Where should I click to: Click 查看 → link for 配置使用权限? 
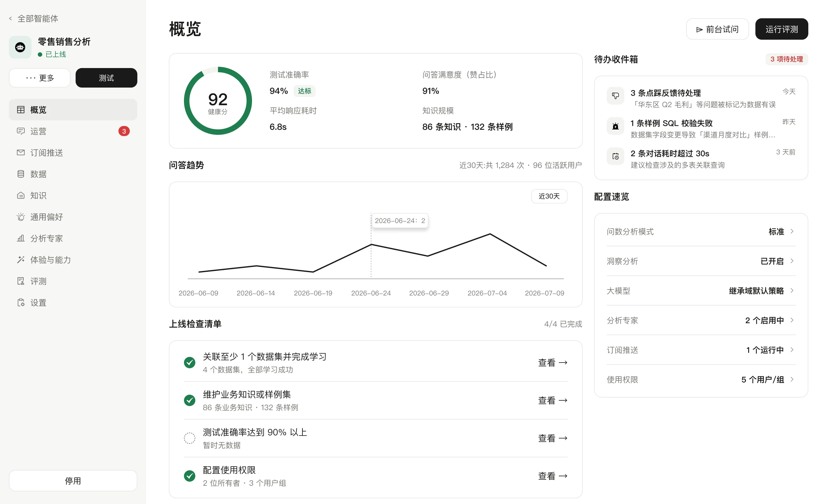(553, 476)
